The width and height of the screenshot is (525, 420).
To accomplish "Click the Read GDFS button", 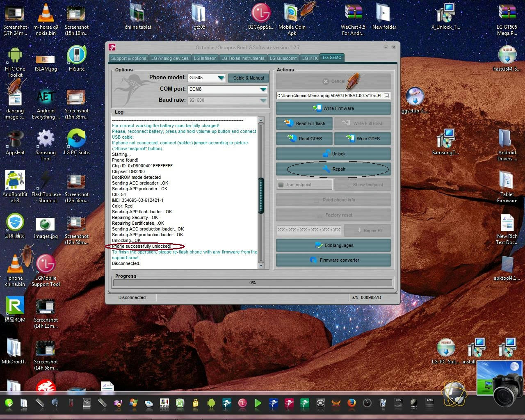I will [x=304, y=139].
